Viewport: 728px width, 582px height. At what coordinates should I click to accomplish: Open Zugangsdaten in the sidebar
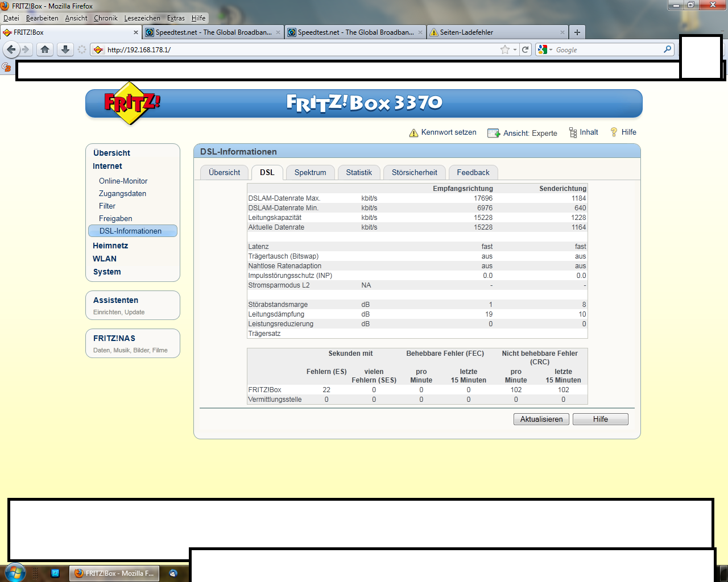[123, 193]
